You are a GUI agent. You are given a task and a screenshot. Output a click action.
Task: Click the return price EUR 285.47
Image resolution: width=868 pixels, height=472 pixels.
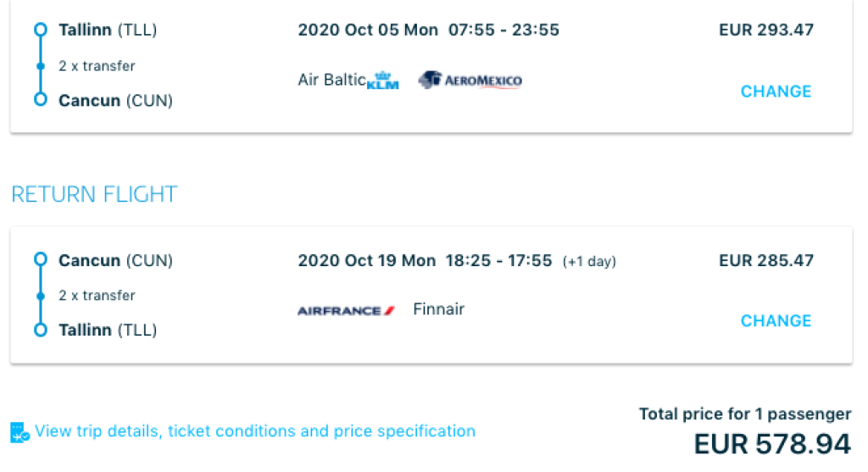(x=765, y=260)
